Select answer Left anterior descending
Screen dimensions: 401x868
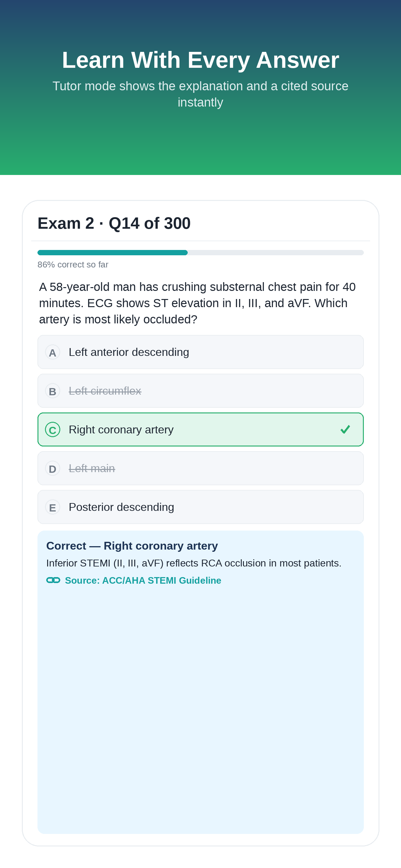[200, 352]
